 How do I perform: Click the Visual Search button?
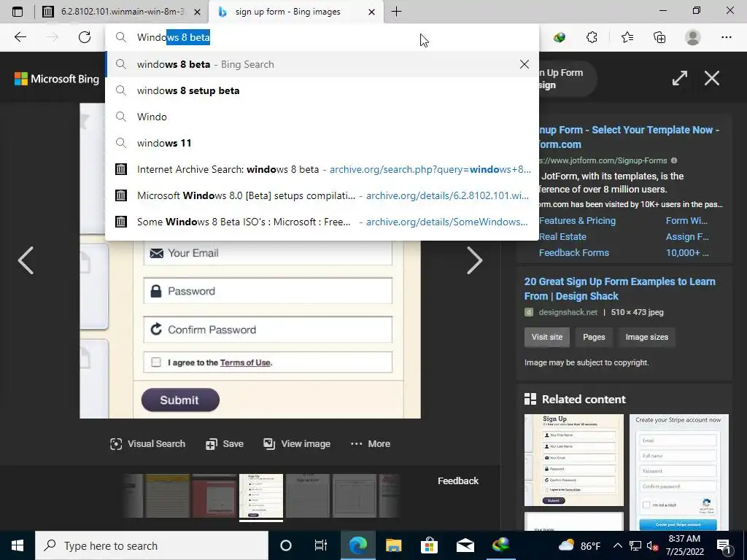[147, 444]
